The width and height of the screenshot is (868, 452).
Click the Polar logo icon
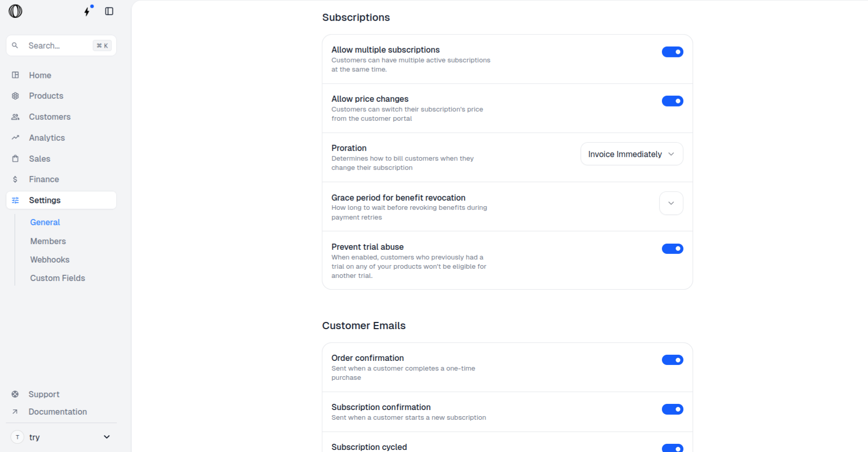[x=15, y=11]
